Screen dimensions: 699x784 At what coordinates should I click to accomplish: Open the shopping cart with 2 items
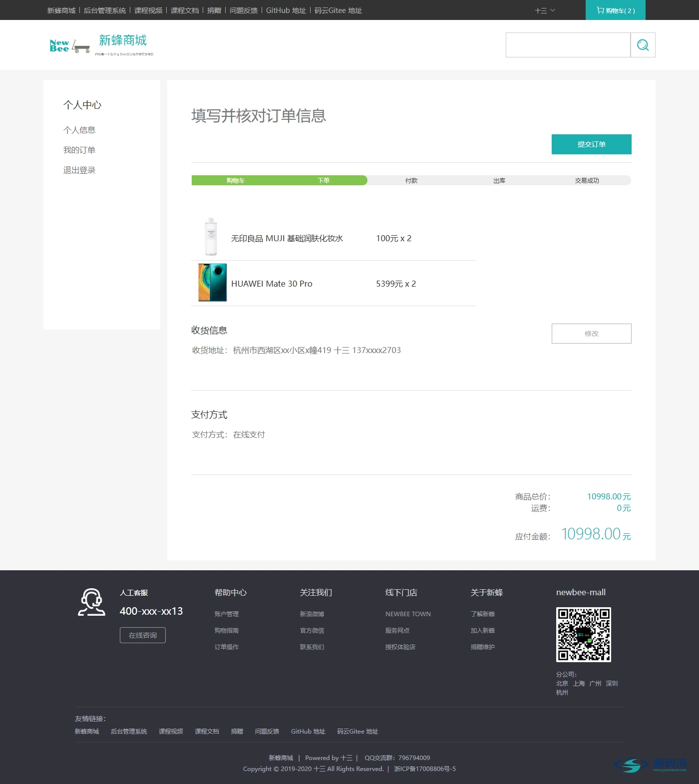616,10
